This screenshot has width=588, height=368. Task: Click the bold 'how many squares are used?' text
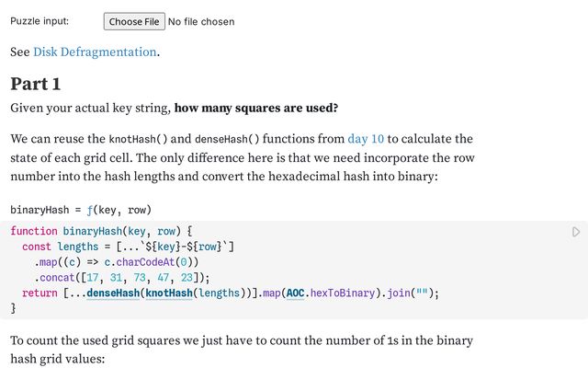[x=256, y=109]
